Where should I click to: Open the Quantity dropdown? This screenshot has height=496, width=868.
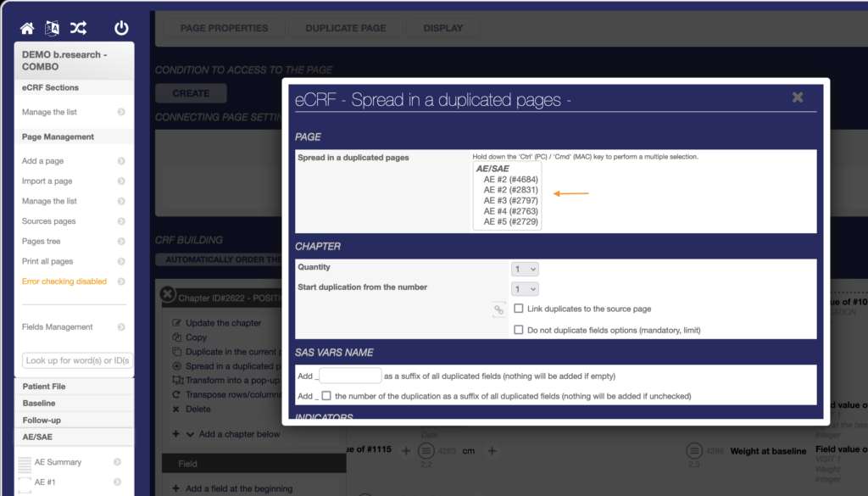pos(525,269)
